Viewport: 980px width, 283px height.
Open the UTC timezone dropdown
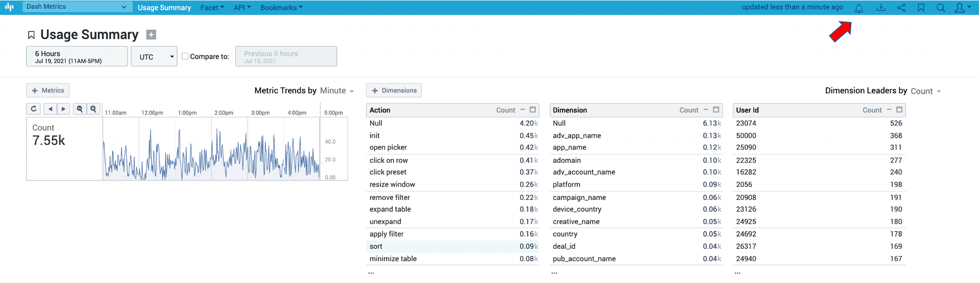tap(154, 57)
